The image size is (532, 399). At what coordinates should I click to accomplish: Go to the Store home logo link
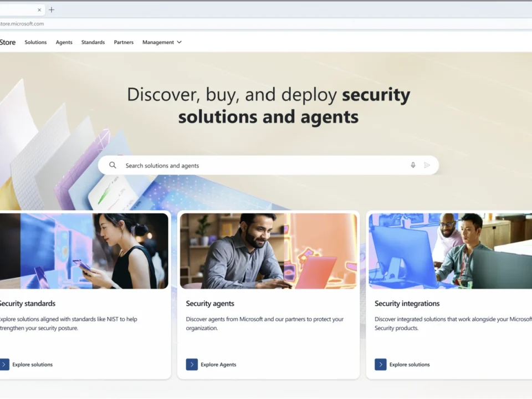(x=8, y=42)
